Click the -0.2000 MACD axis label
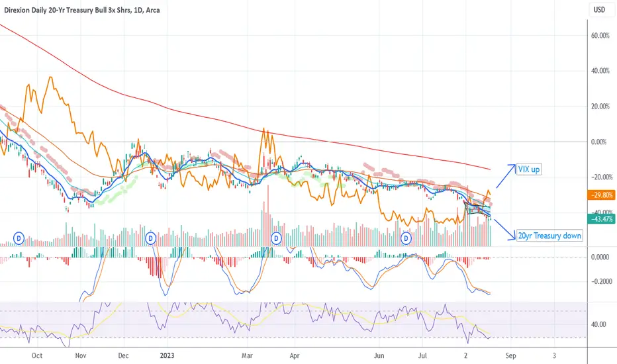The image size is (617, 364). [x=601, y=281]
